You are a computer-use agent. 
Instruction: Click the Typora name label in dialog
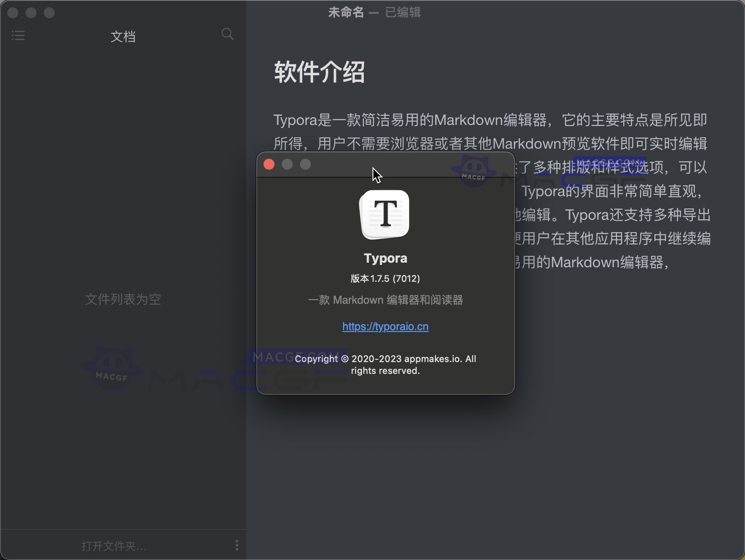pos(385,258)
